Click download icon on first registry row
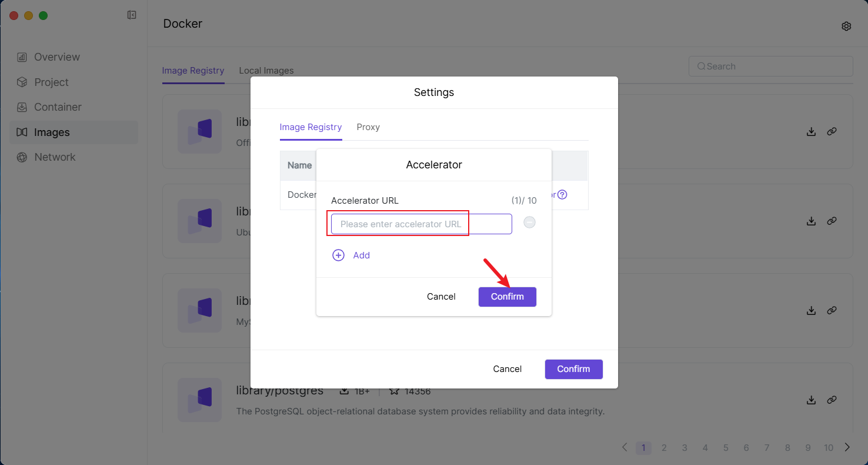The height and width of the screenshot is (465, 868). pyautogui.click(x=811, y=132)
